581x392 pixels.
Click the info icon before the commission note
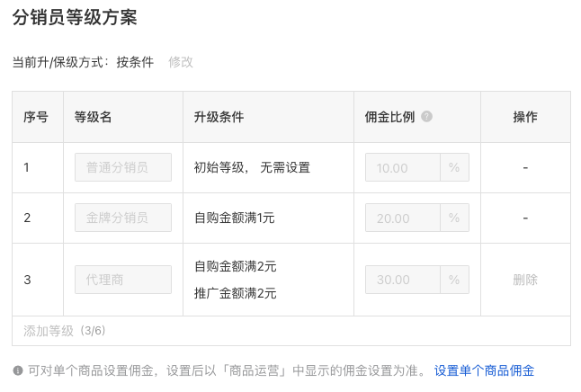(18, 370)
